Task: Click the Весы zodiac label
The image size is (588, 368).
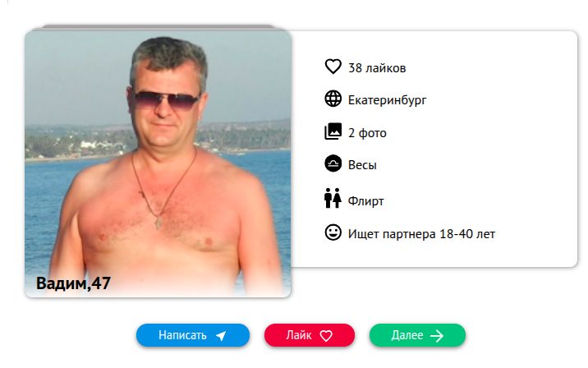Action: tap(362, 165)
